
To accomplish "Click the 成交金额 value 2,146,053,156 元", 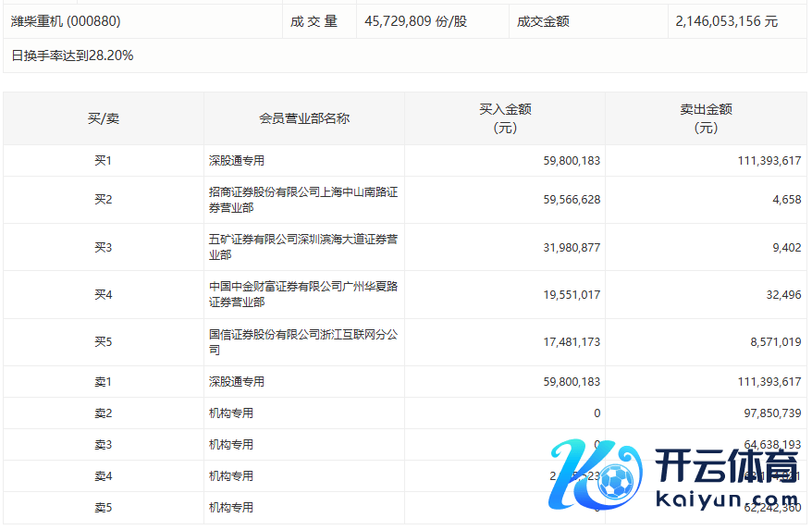I will [x=727, y=20].
